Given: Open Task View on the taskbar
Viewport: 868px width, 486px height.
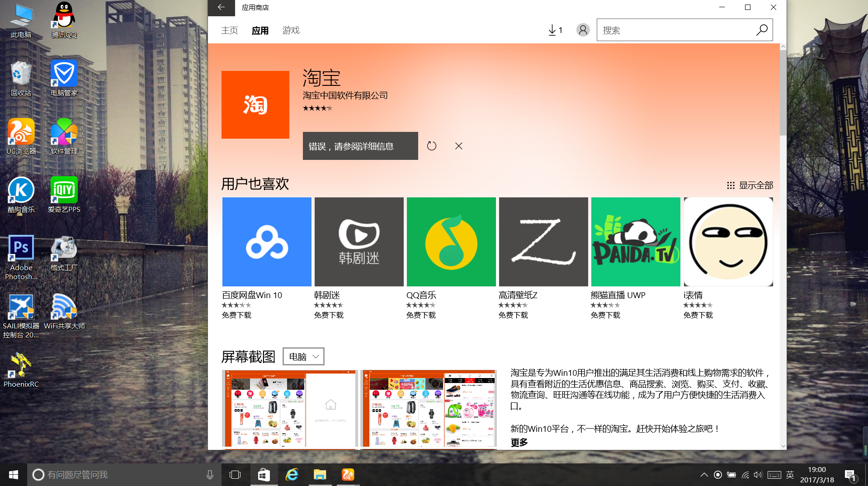Looking at the screenshot, I should click(x=235, y=475).
